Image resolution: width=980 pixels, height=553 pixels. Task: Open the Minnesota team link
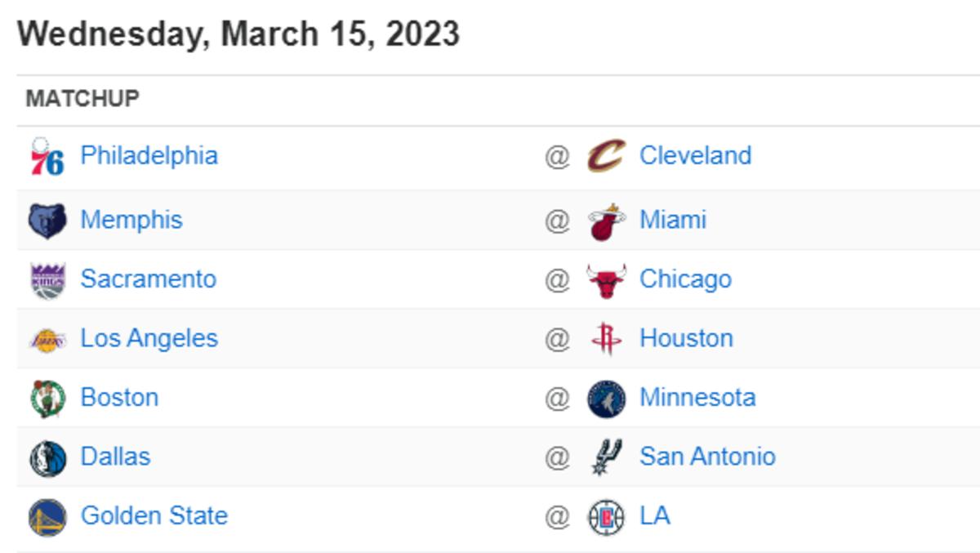tap(697, 397)
